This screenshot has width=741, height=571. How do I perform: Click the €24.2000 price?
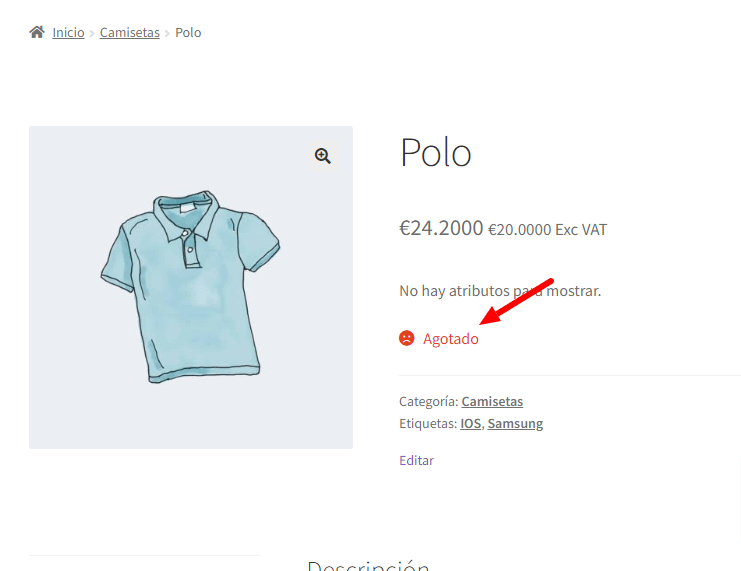point(441,228)
